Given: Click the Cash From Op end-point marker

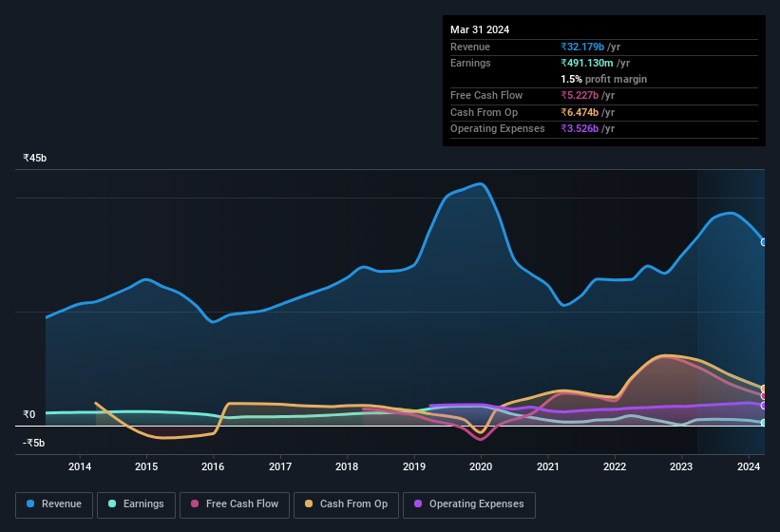Looking at the screenshot, I should 764,389.
